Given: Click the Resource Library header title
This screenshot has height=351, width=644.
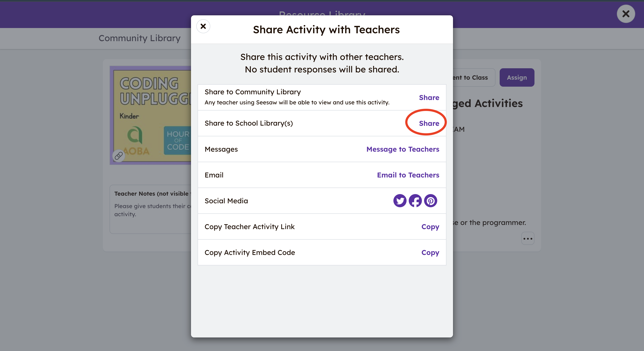Looking at the screenshot, I should tap(322, 12).
